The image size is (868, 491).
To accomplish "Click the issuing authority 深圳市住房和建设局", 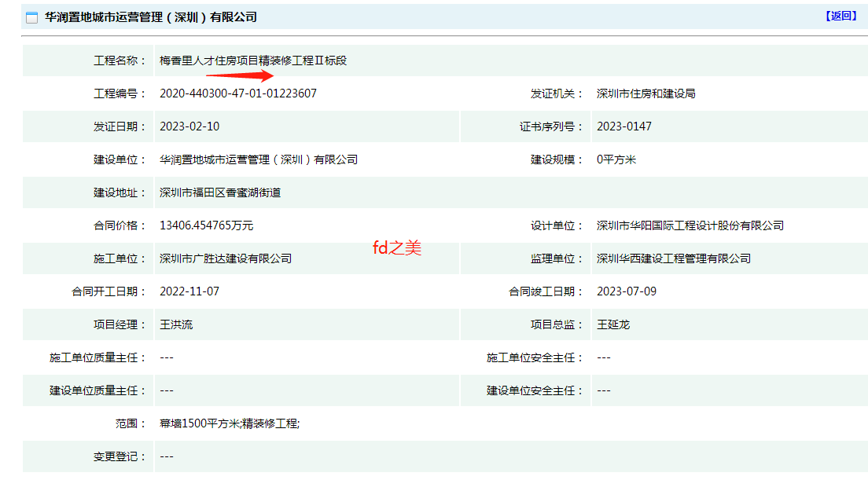I will 645,93.
